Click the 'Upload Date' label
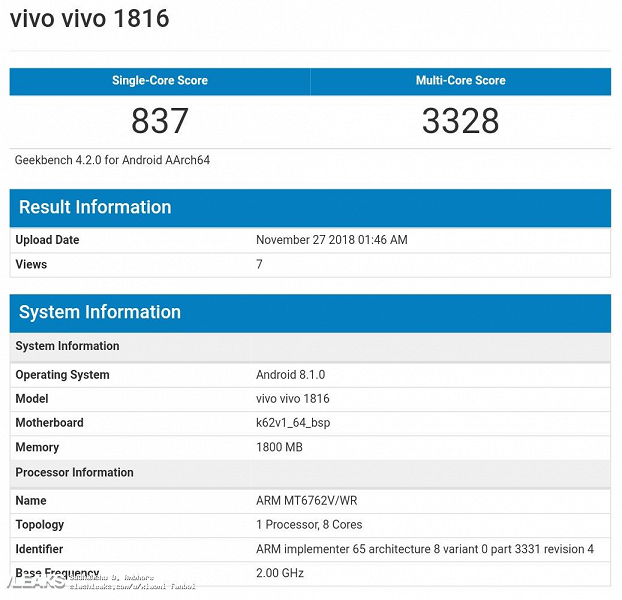This screenshot has height=600, width=622. 47,240
